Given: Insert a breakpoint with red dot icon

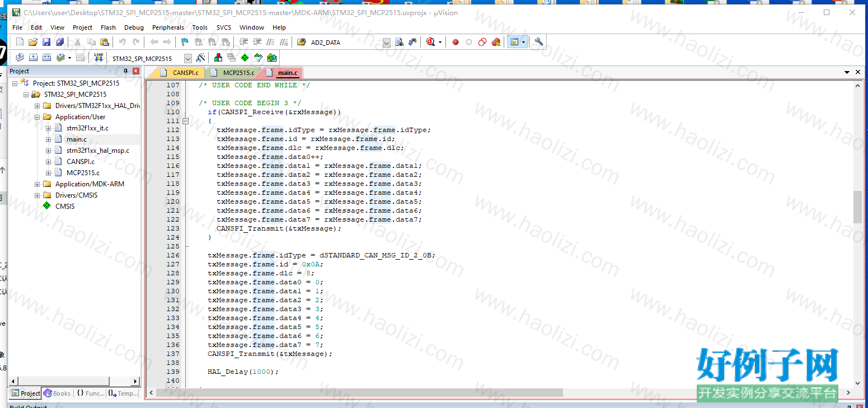Looking at the screenshot, I should (x=456, y=42).
